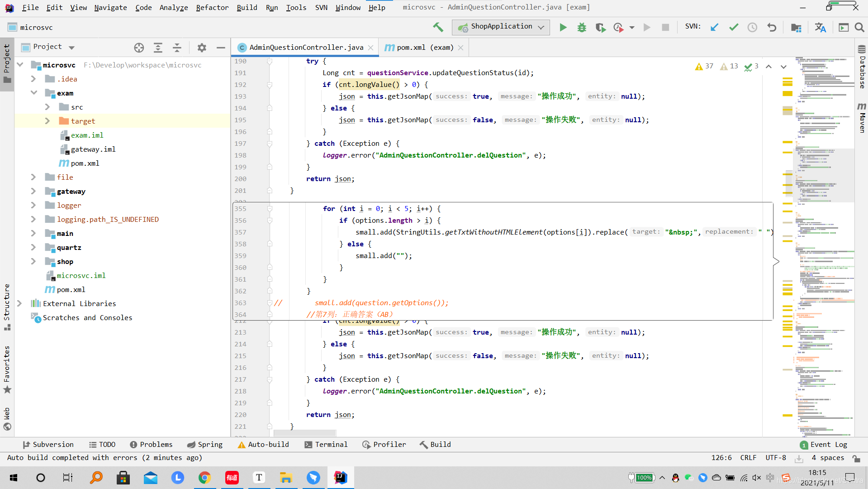Viewport: 868px width, 489px height.
Task: Toggle the Structure tool window side tab
Action: tap(7, 307)
